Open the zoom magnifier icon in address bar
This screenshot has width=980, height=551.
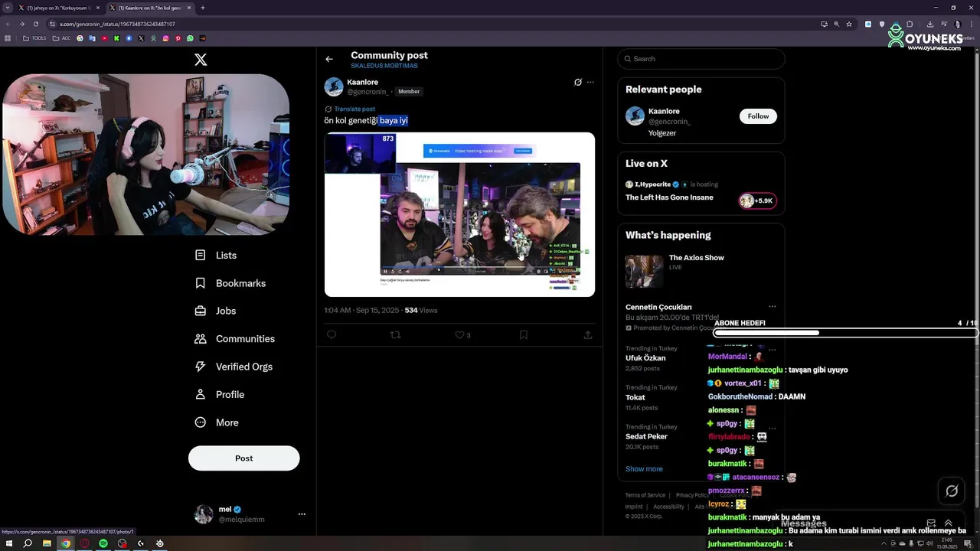click(x=836, y=24)
